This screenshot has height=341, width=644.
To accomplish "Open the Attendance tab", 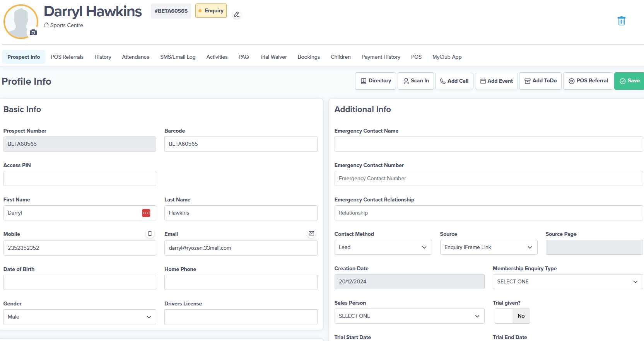I will tap(136, 57).
